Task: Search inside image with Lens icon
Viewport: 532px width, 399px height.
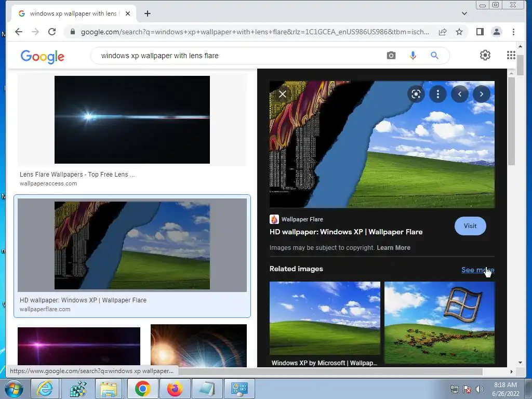Action: point(416,94)
